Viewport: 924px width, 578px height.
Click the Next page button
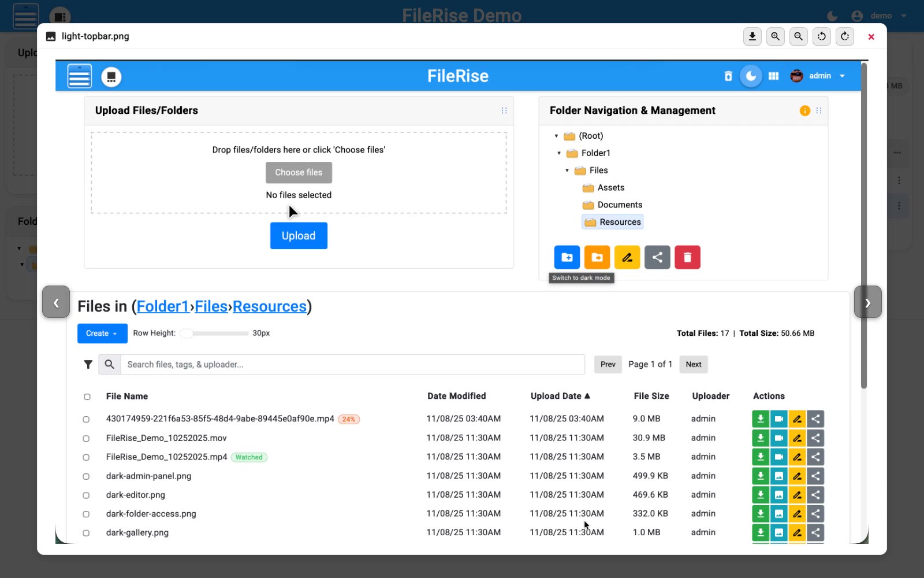694,364
